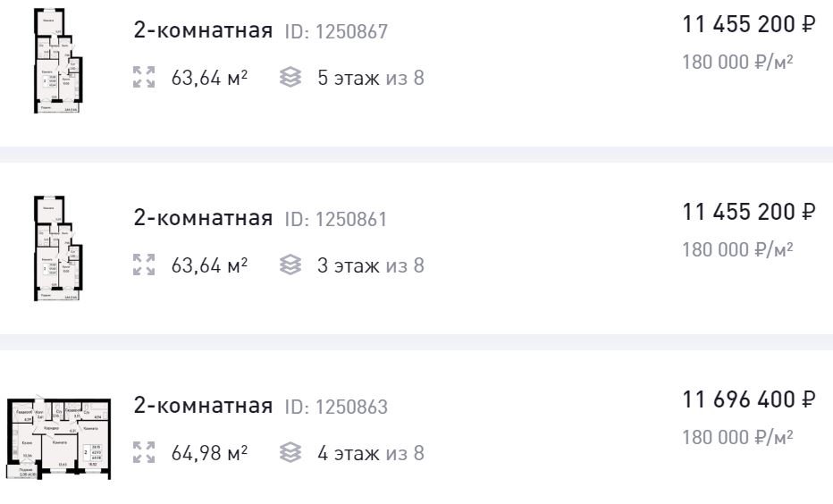Click floor layers icon beside 4 этаж из 8
Viewport: 833px width, 504px height.
click(x=290, y=452)
